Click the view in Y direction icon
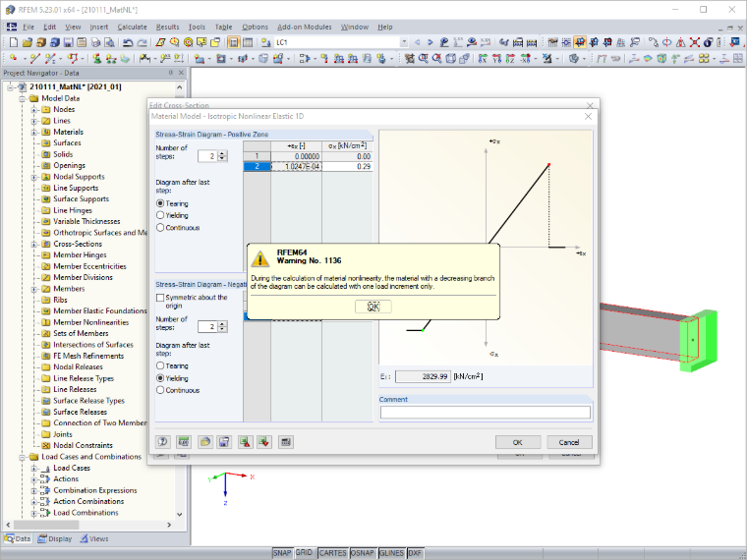This screenshot has height=560, width=747. [x=496, y=59]
